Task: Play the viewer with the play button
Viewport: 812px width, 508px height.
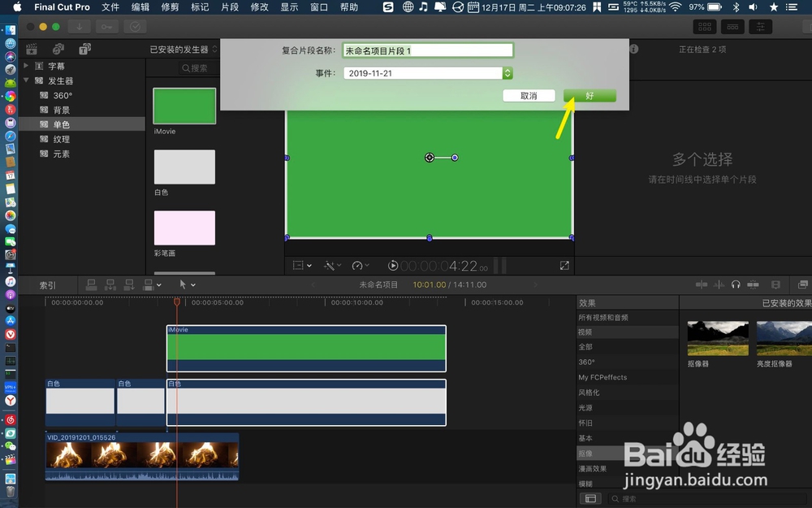Action: coord(393,266)
